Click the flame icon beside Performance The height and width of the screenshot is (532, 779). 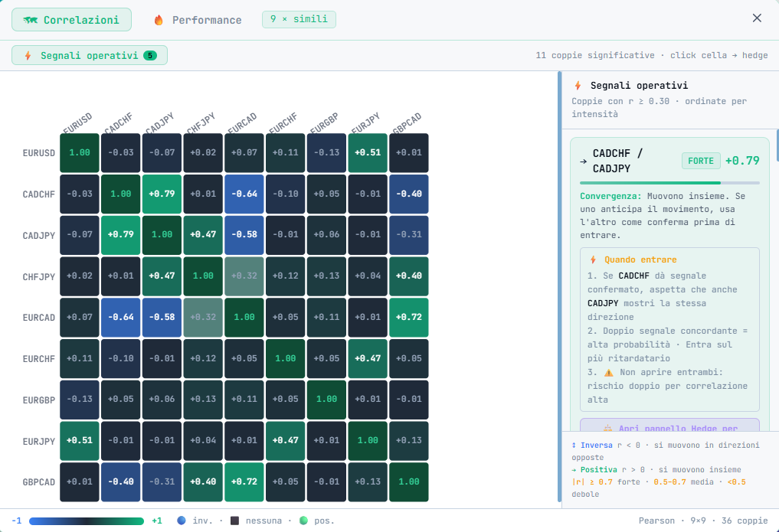pos(159,20)
